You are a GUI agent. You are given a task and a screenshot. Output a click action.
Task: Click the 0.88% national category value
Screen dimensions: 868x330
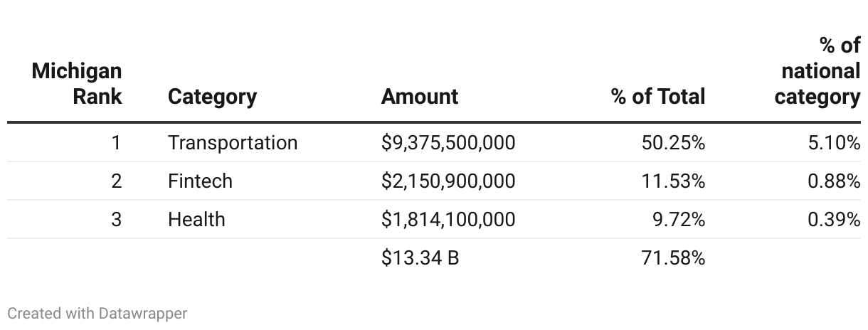tap(834, 181)
